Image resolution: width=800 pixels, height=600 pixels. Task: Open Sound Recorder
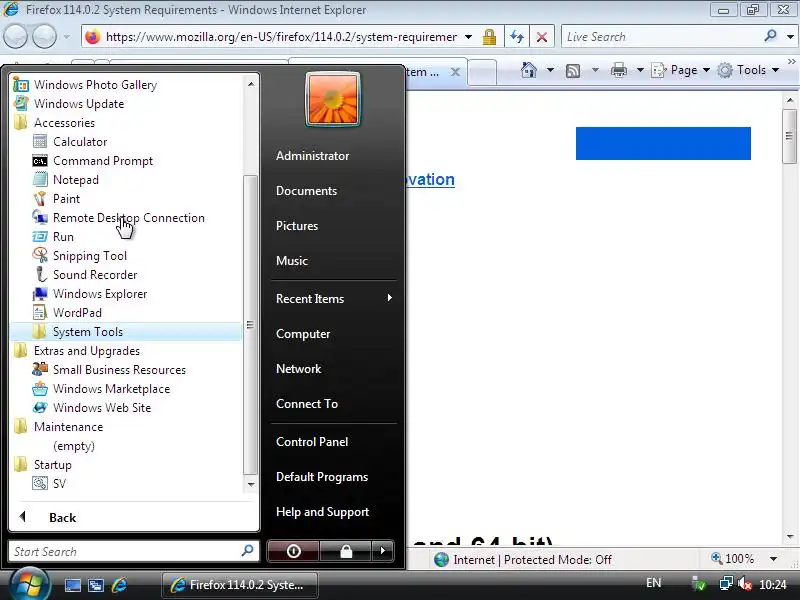tap(95, 274)
